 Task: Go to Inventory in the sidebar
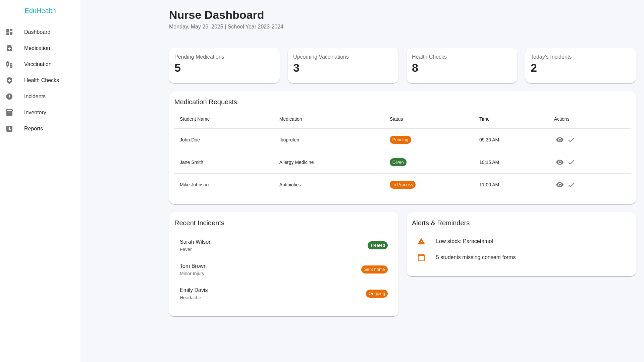pyautogui.click(x=35, y=113)
